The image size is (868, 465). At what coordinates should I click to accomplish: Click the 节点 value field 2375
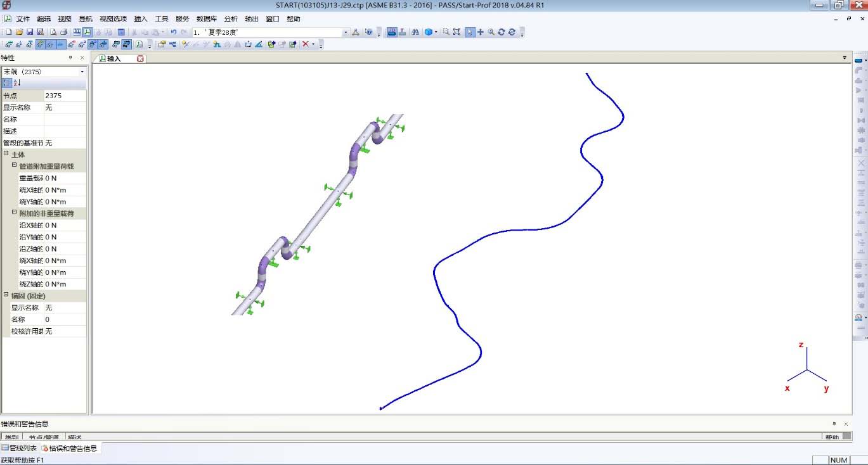(65, 96)
